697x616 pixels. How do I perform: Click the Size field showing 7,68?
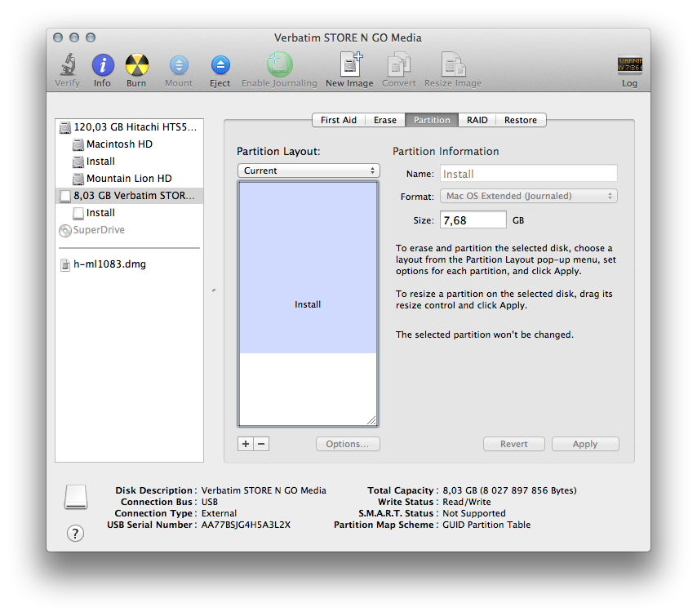pos(473,220)
